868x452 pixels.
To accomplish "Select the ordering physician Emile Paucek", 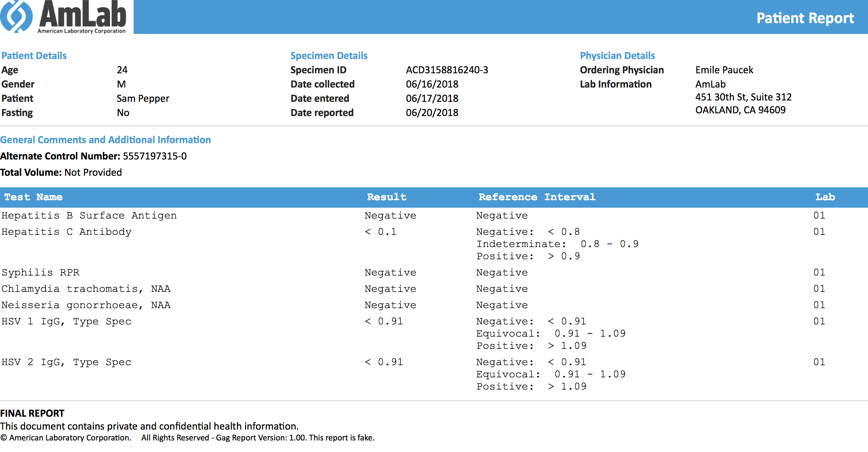I will tap(724, 70).
